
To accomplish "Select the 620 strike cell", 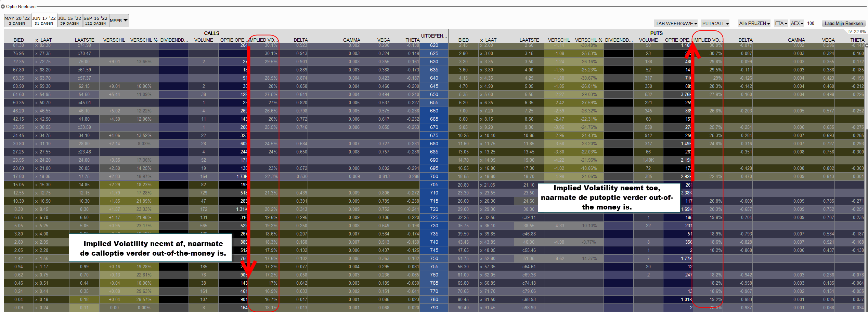I will [434, 45].
